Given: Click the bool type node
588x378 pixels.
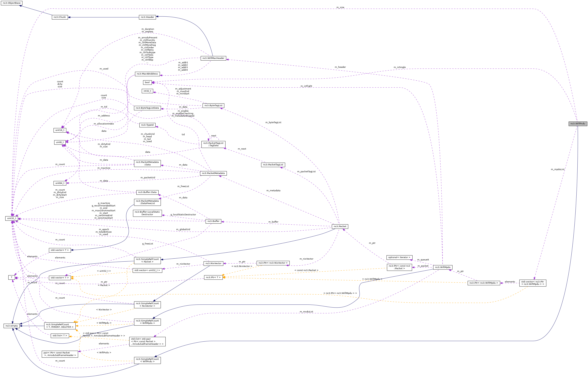Looking at the screenshot, I should [147, 82].
